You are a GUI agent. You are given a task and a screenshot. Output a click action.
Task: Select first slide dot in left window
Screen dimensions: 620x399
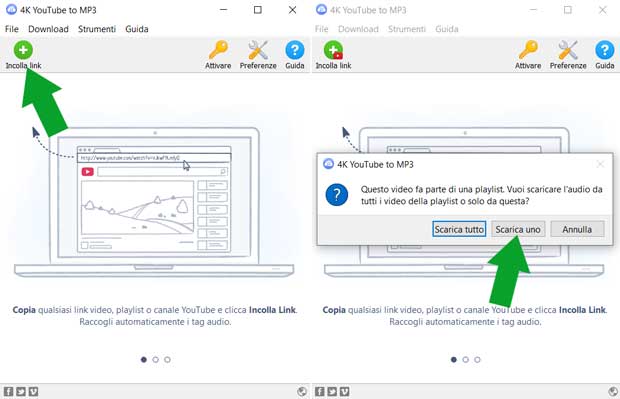point(144,359)
